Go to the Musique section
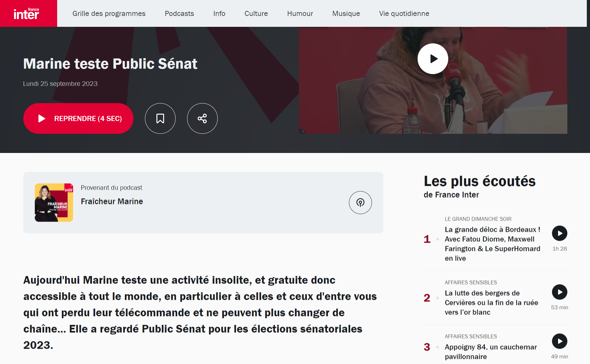Screen dimensions: 590x364 click(346, 13)
